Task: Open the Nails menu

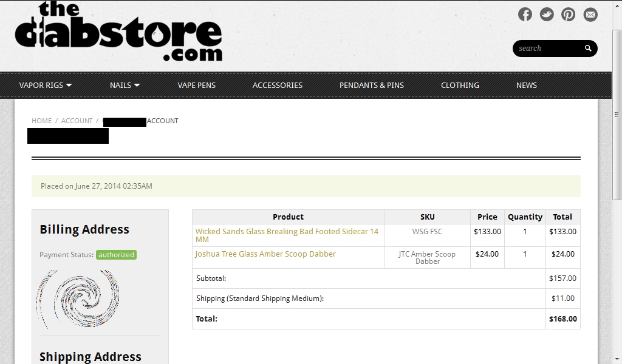Action: click(x=121, y=85)
